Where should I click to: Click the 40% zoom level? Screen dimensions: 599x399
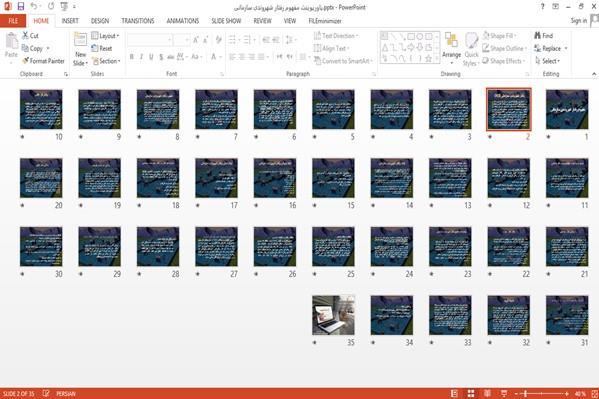click(580, 393)
